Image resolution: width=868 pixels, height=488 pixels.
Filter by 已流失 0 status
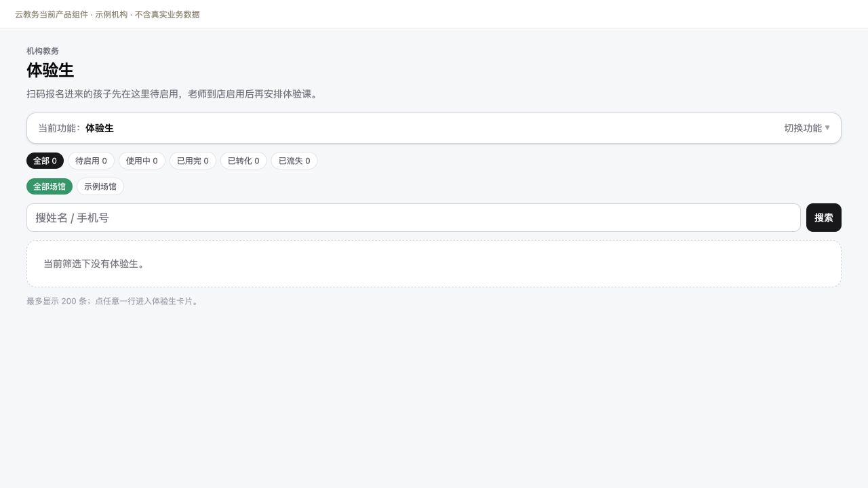(294, 161)
